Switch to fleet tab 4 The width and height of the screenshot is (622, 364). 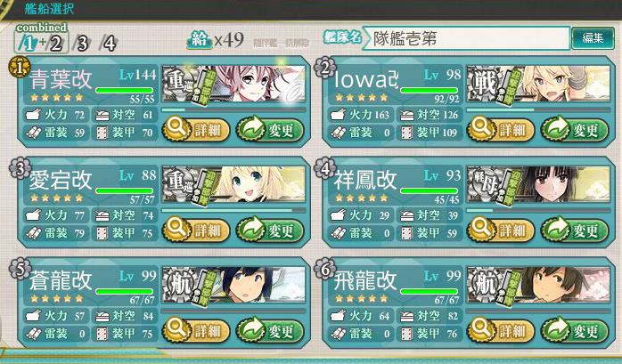click(109, 44)
